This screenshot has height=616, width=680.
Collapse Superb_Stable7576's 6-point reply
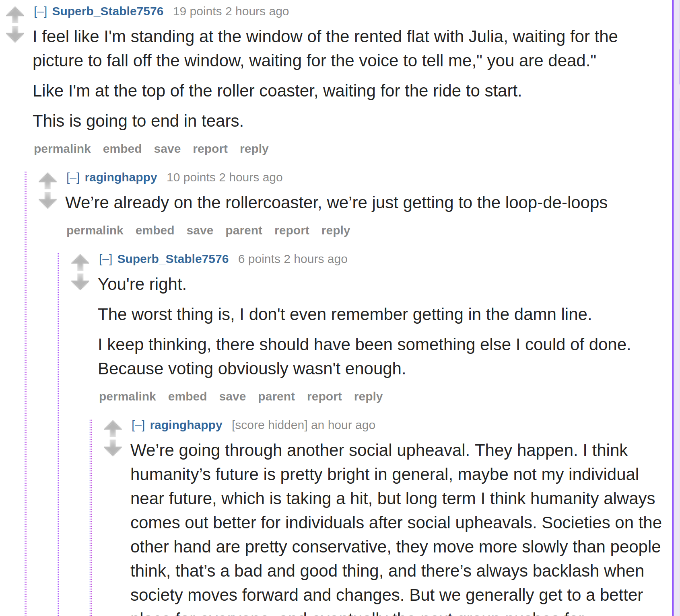pyautogui.click(x=106, y=259)
